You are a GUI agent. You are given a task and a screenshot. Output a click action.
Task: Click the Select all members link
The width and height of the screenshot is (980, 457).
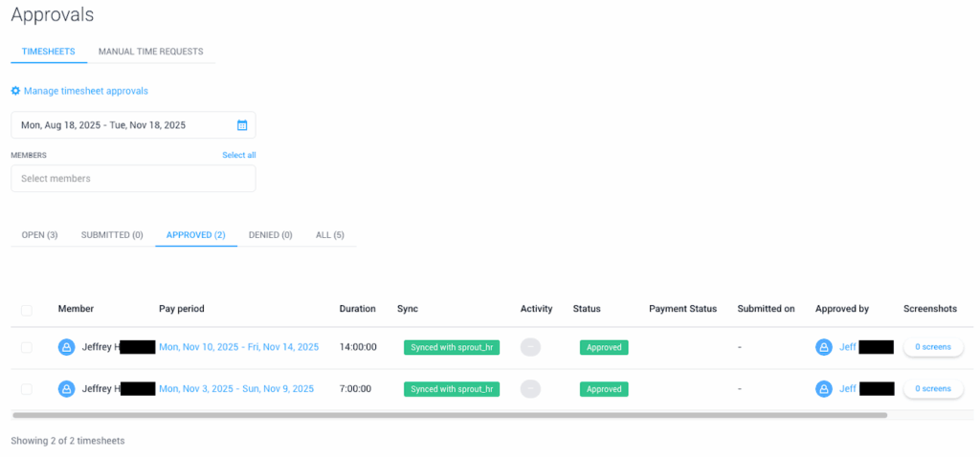[238, 155]
